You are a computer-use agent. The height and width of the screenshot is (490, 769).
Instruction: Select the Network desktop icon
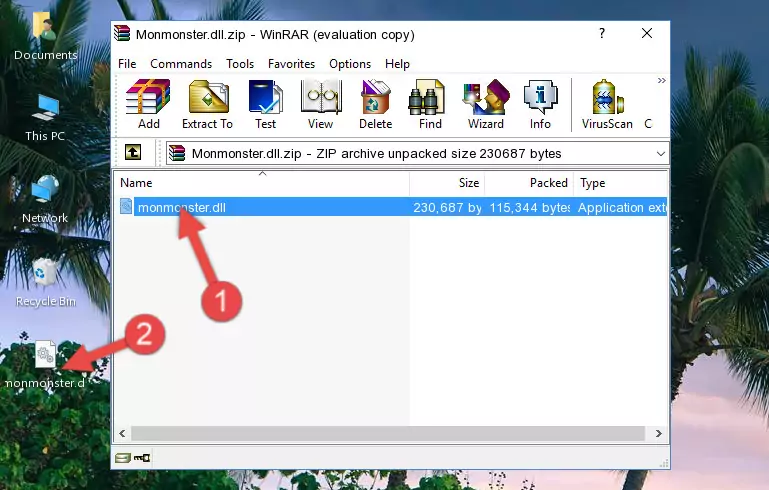click(x=45, y=199)
